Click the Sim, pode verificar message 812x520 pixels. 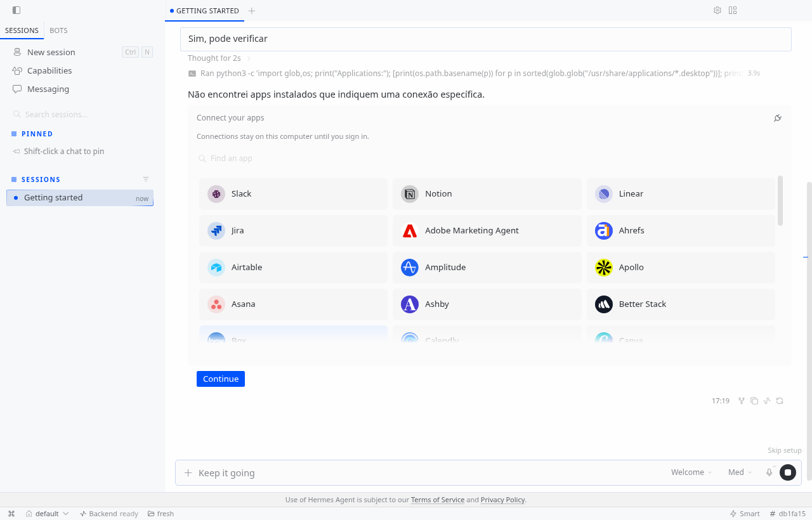(486, 39)
